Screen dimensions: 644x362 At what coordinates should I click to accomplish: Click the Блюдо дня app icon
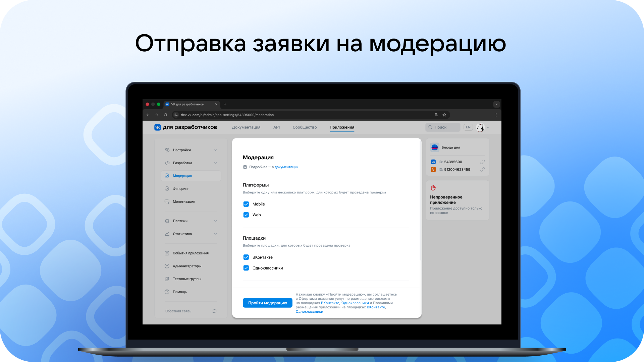tap(435, 147)
